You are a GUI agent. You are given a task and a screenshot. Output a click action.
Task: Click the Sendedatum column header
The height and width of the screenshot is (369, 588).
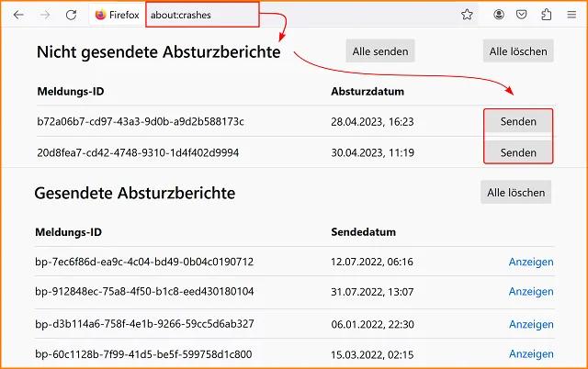pos(364,232)
